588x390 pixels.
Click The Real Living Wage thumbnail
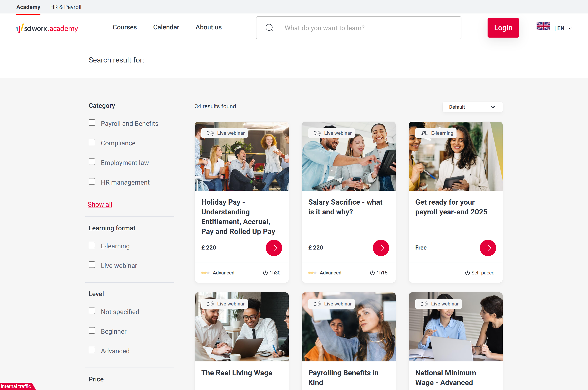(x=241, y=327)
